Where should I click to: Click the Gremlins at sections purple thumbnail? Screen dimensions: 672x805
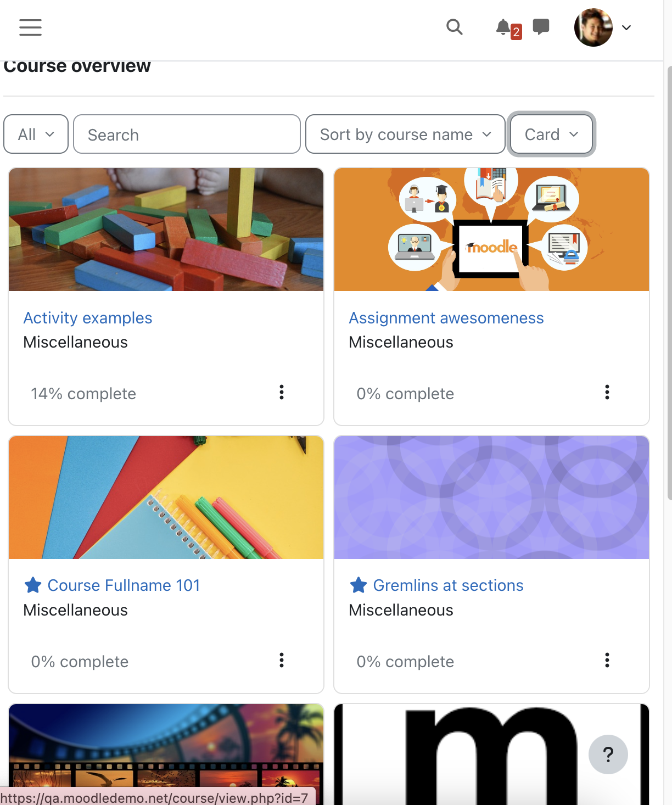[491, 497]
